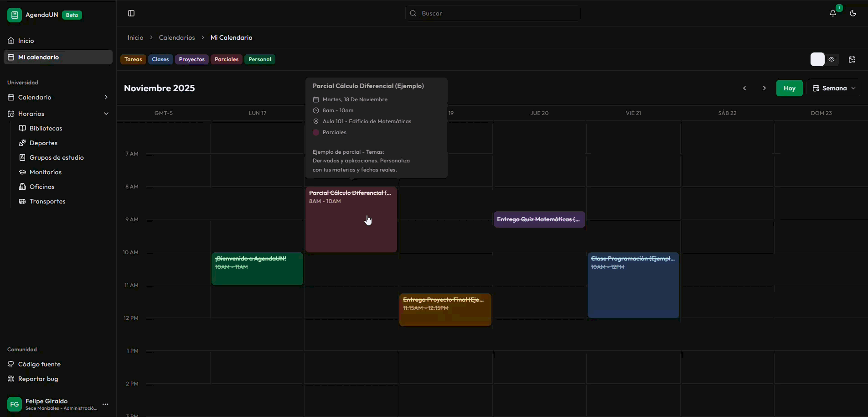Open the Entrega Quiz Matemáticas event
This screenshot has height=417, width=868.
[539, 219]
